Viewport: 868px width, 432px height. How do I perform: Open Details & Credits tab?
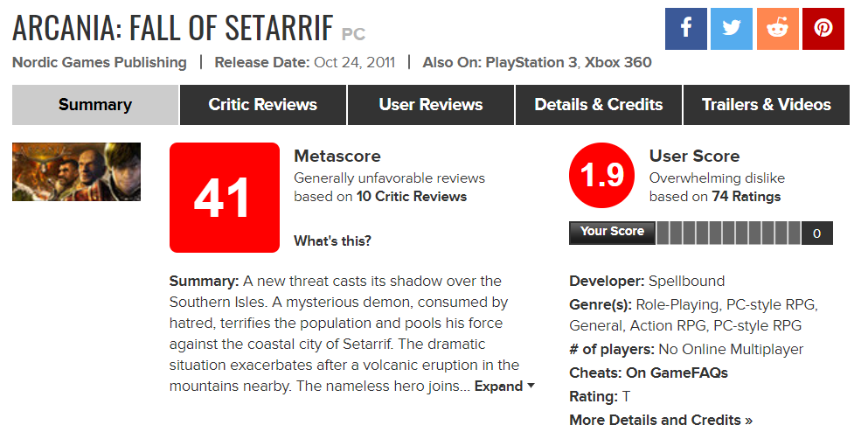(x=599, y=105)
